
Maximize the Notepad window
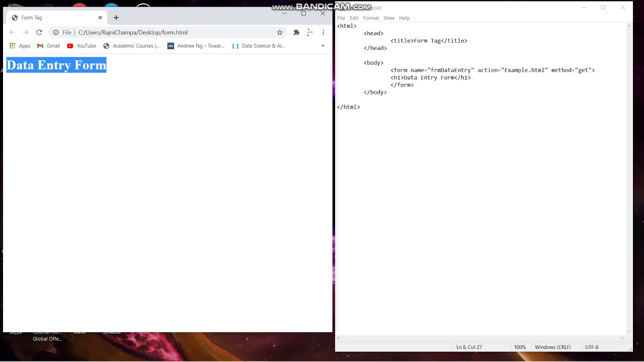pos(603,8)
